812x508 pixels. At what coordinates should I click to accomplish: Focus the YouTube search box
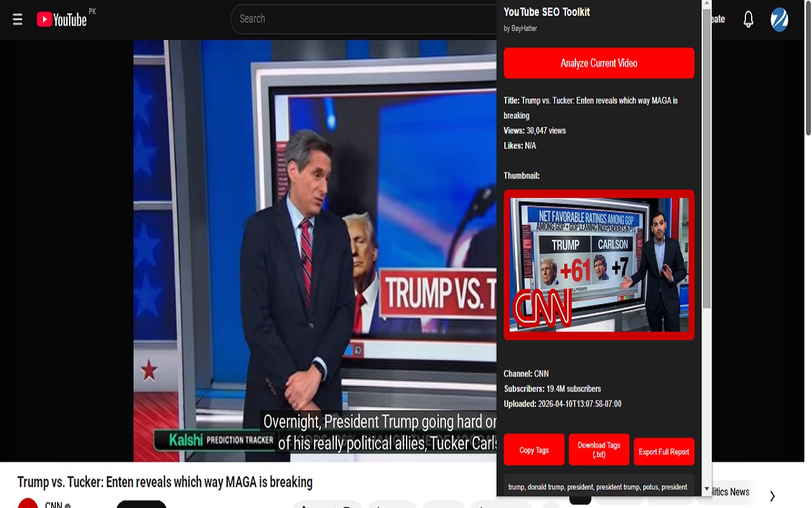tap(365, 19)
